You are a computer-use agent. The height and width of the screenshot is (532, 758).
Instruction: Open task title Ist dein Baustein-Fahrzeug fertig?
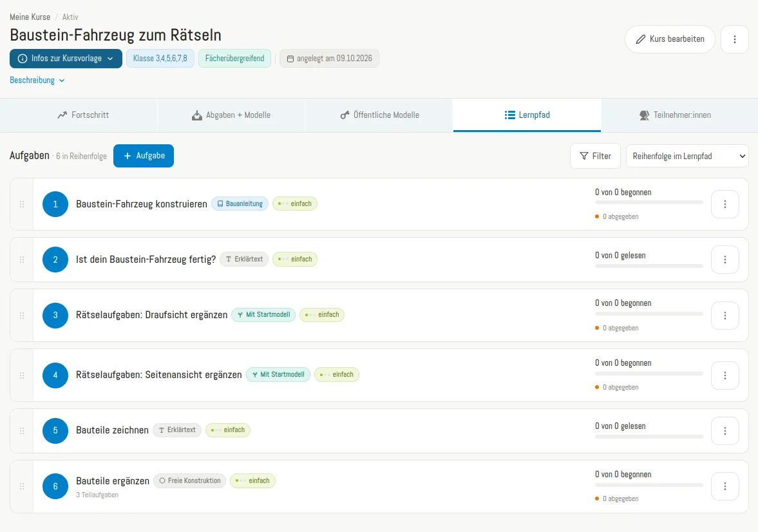(x=146, y=259)
